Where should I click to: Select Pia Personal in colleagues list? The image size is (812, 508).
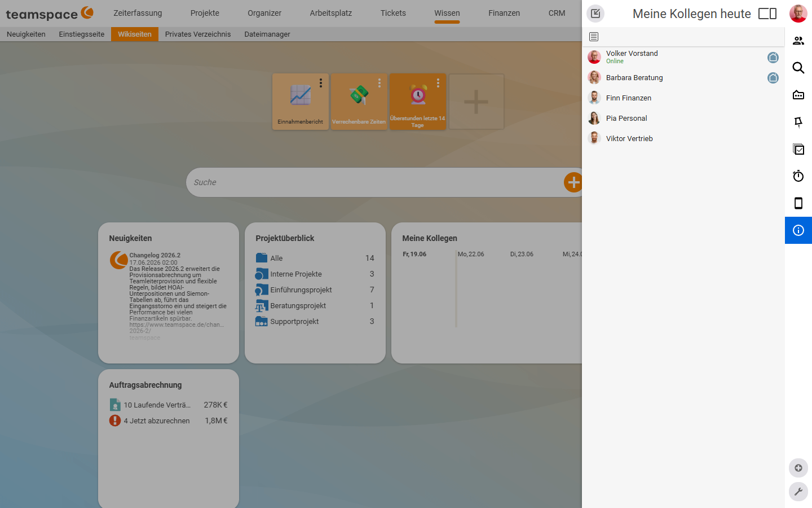tap(683, 118)
